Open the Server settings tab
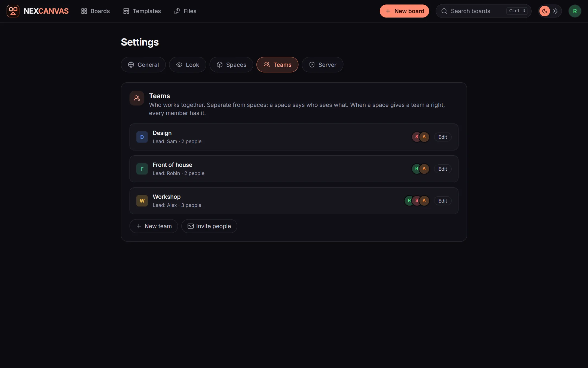 [x=322, y=65]
